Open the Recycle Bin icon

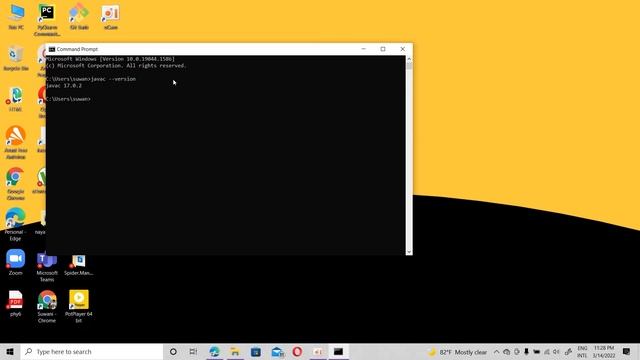coord(16,58)
